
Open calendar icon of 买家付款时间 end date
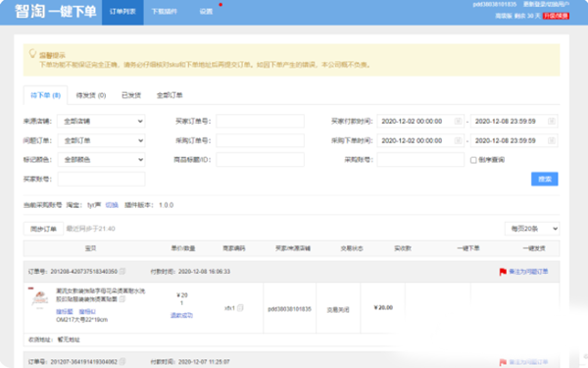pos(551,121)
